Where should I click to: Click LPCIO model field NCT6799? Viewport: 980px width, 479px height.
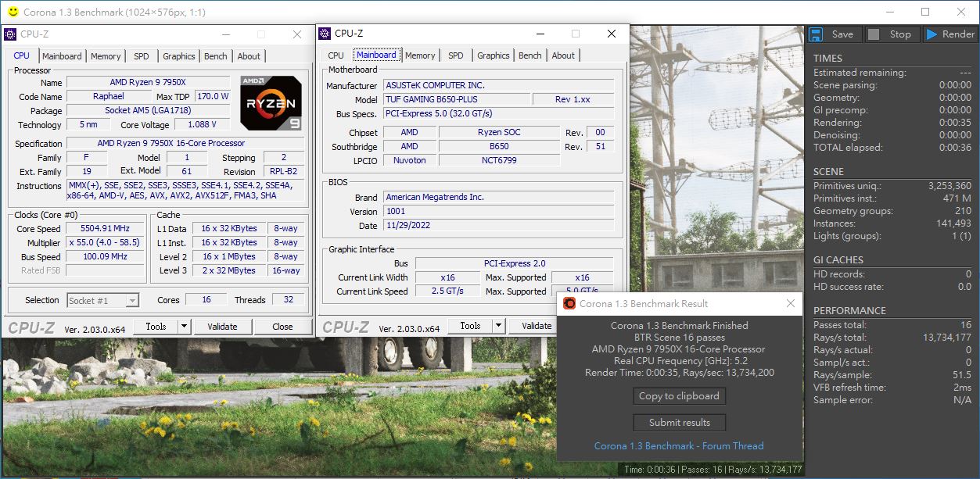pyautogui.click(x=499, y=160)
